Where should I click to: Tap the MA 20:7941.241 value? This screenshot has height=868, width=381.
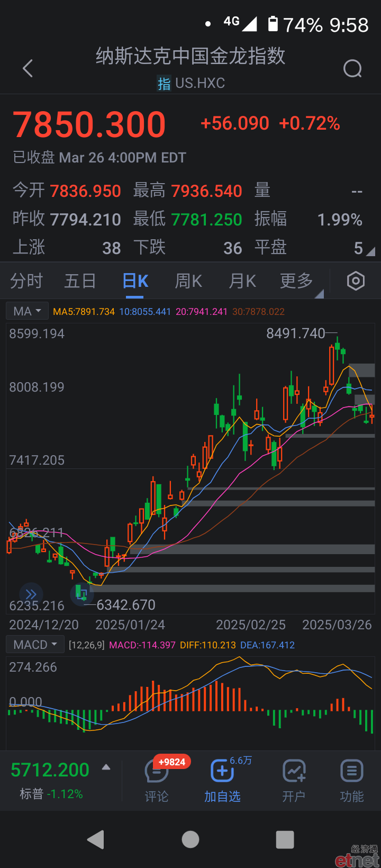pyautogui.click(x=202, y=312)
